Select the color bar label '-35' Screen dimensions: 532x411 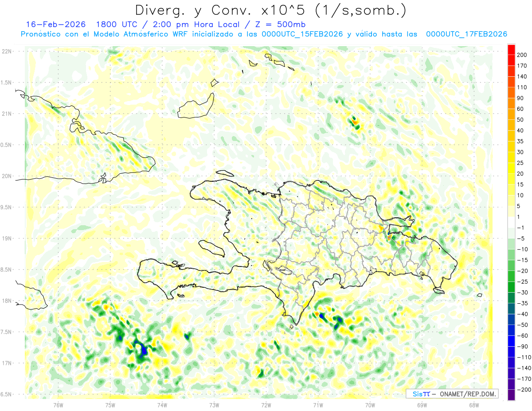coord(523,303)
